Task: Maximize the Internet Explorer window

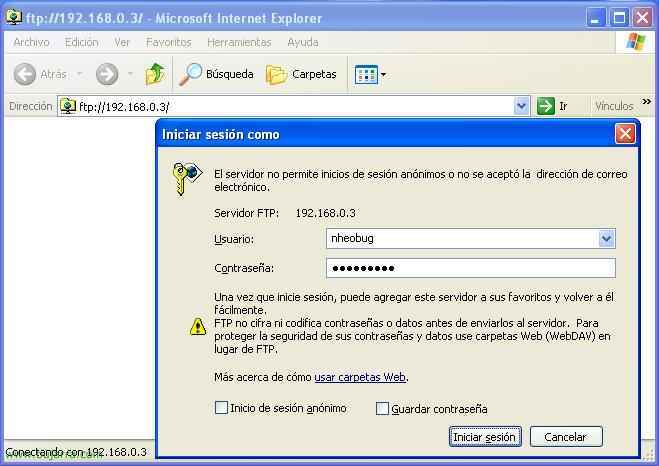Action: (619, 18)
